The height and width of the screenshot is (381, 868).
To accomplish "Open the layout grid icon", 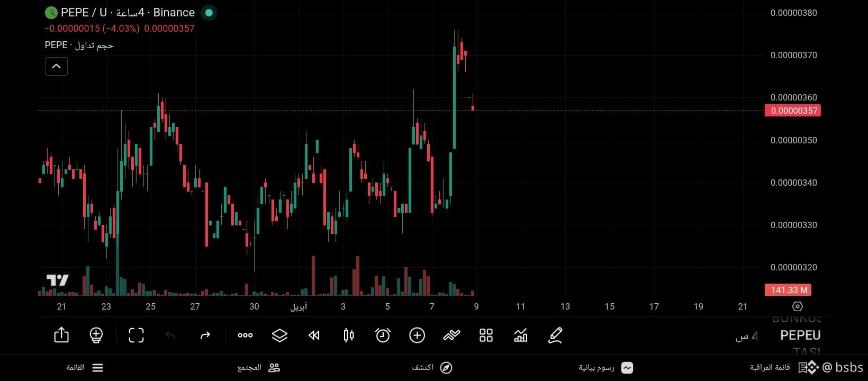I will pos(486,335).
